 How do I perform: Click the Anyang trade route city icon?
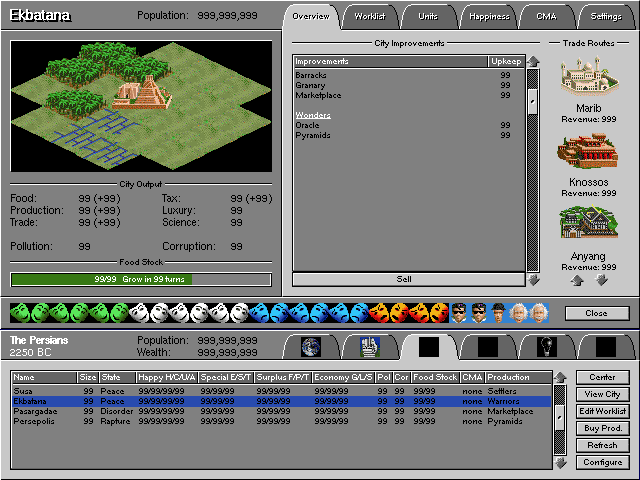pos(589,222)
